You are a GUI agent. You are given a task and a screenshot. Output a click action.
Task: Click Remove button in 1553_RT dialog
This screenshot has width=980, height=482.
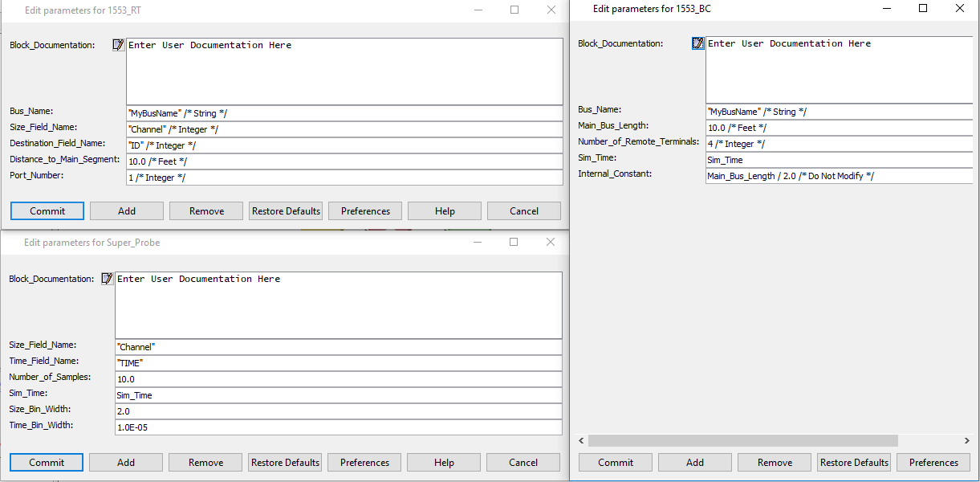point(207,211)
